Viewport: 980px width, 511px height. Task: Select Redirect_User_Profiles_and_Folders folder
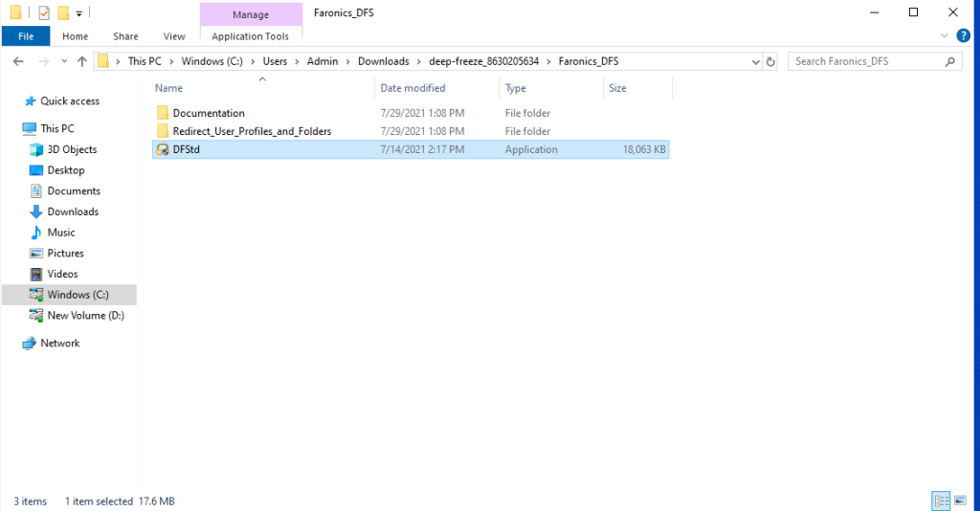click(252, 131)
